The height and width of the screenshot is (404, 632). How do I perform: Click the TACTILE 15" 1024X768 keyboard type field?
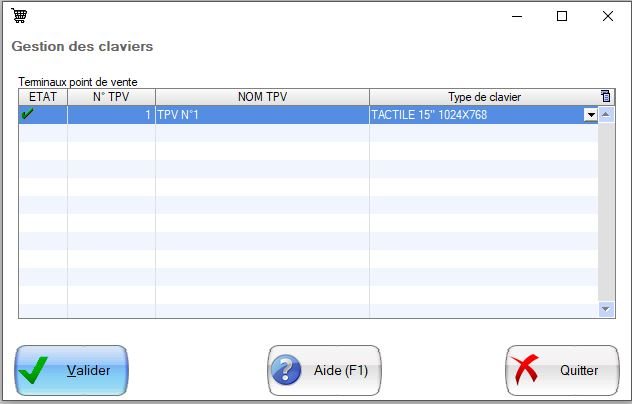coord(475,115)
